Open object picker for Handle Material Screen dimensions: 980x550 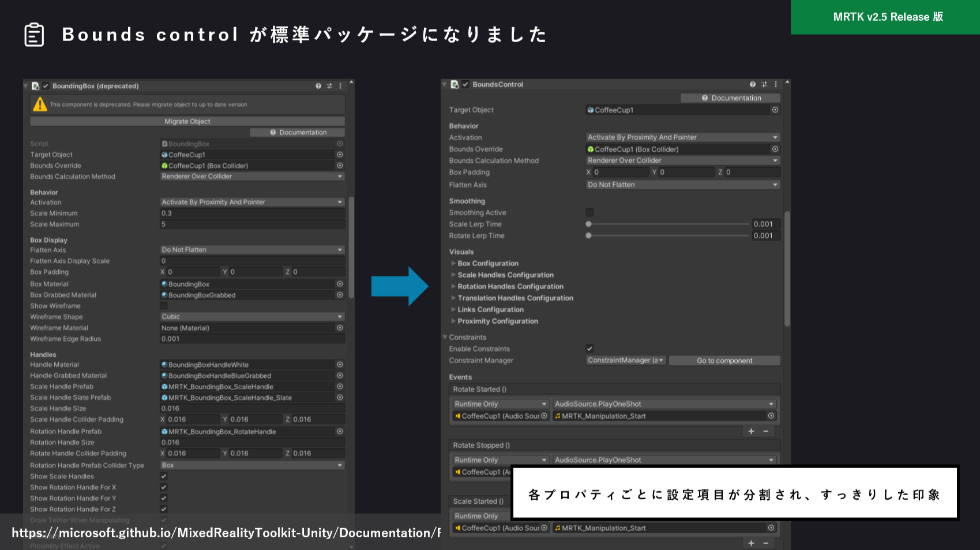click(340, 365)
